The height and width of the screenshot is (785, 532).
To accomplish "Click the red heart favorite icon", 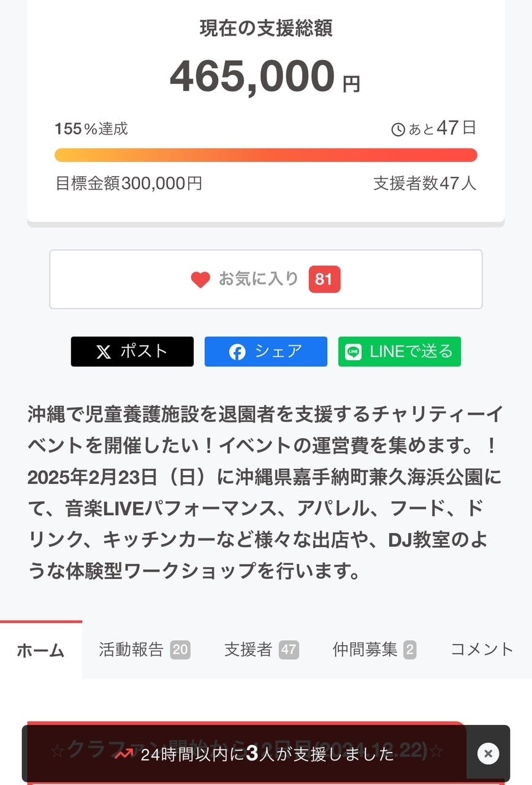I will click(200, 280).
